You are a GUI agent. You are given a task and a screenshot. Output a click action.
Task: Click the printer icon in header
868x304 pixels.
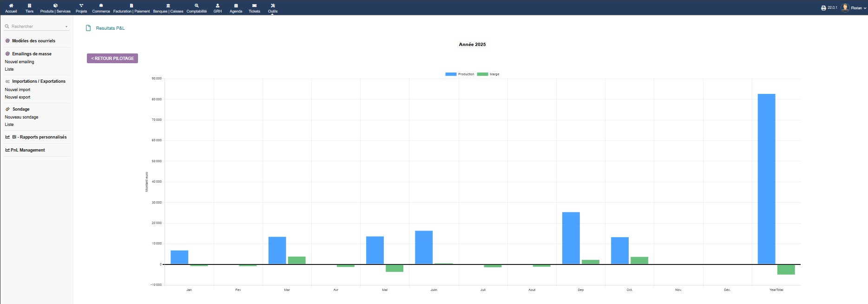coord(823,8)
